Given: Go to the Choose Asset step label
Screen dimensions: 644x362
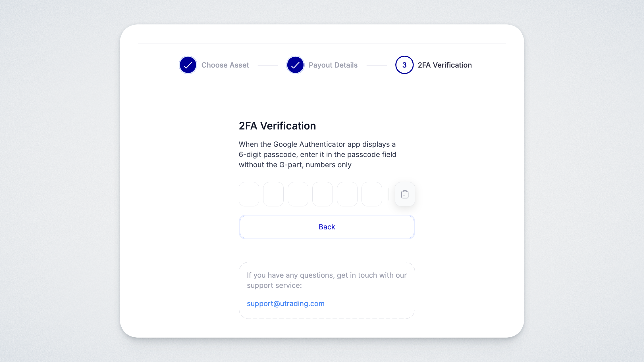Looking at the screenshot, I should pyautogui.click(x=225, y=65).
